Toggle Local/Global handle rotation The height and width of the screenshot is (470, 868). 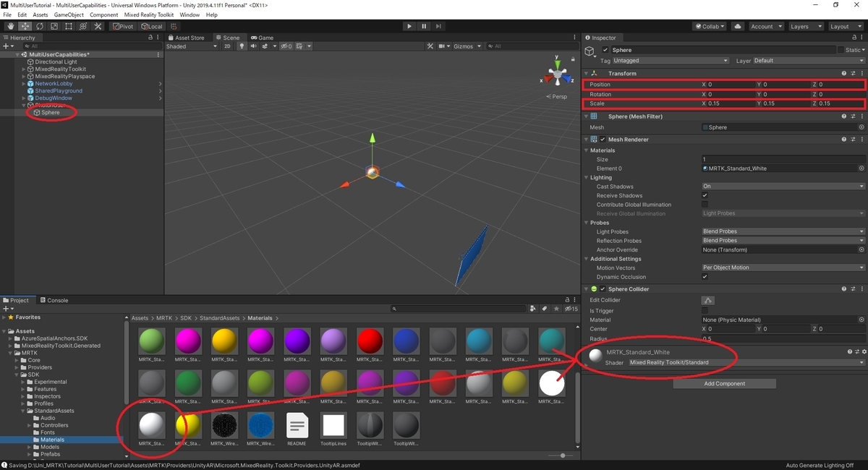[x=152, y=26]
